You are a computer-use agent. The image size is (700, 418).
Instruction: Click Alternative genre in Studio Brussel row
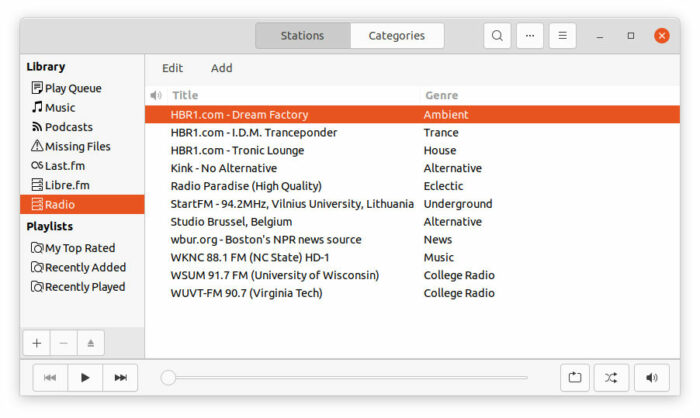[x=453, y=222]
